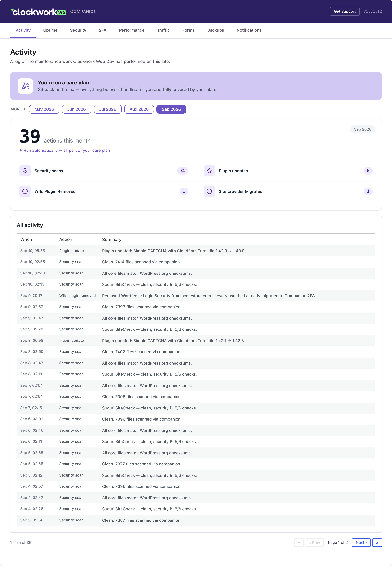Screen dimensions: 392x566
Task: Click the Get Support button
Action: (x=345, y=11)
